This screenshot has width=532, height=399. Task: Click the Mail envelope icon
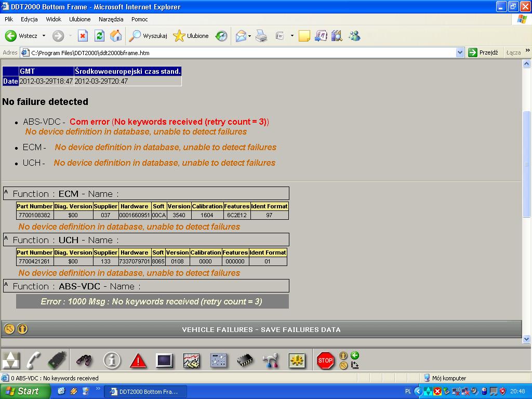(241, 36)
